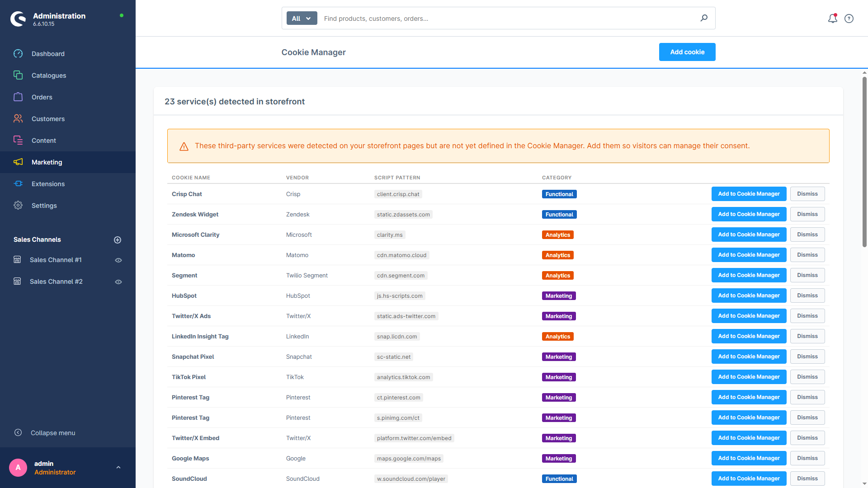Click the Collapse menu arrow icon
Image resolution: width=868 pixels, height=488 pixels.
(x=18, y=433)
